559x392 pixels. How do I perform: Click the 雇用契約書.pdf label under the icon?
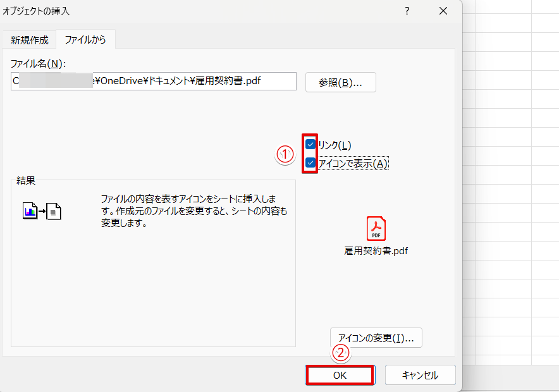(376, 250)
